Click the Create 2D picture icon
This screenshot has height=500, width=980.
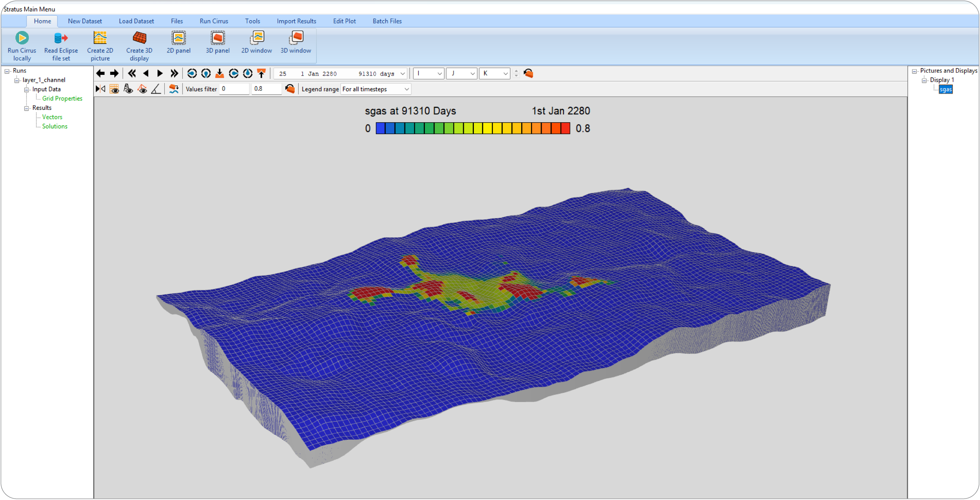(100, 38)
